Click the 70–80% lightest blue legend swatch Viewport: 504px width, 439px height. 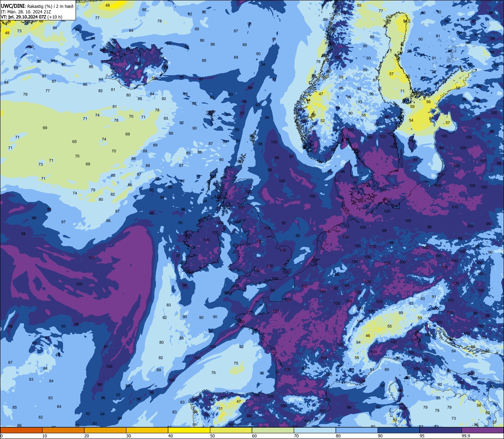click(315, 430)
